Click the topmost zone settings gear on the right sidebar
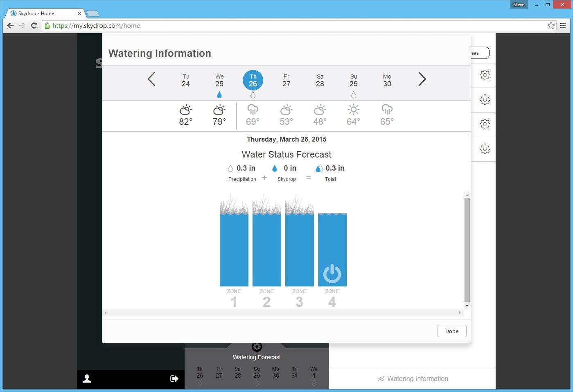 (x=485, y=75)
